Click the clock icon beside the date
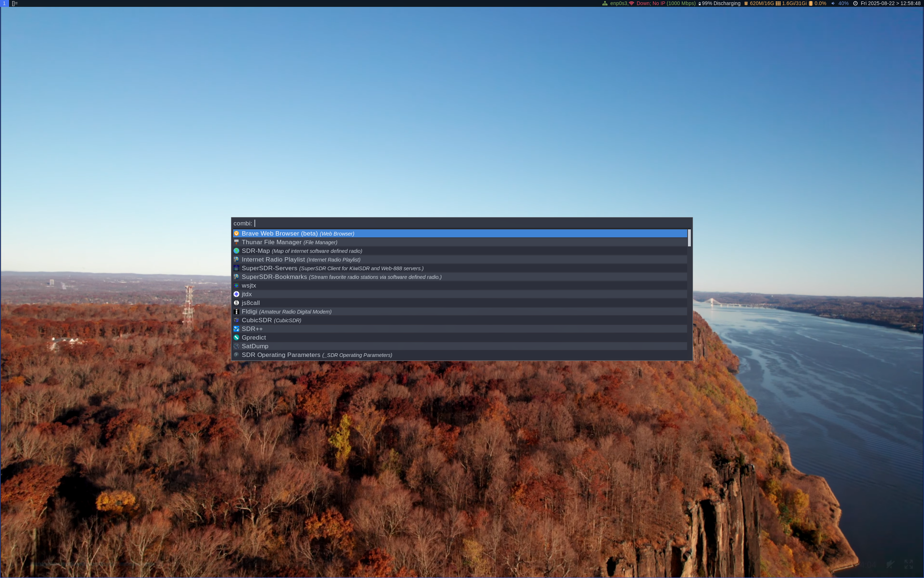Screen dimensions: 924x578 pos(855,4)
